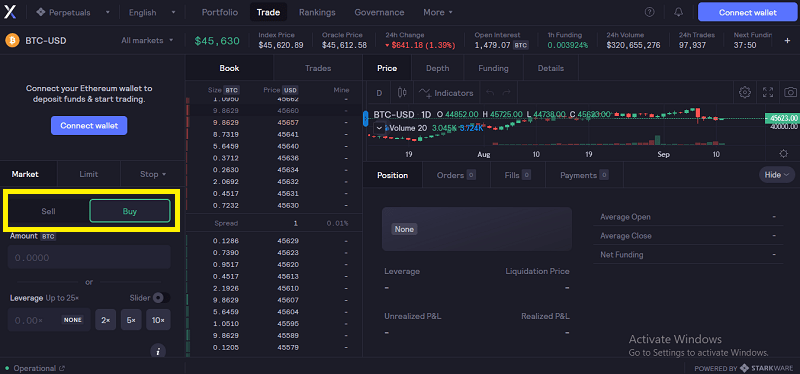This screenshot has width=800, height=374.
Task: Switch to the Book tab
Action: coord(229,68)
